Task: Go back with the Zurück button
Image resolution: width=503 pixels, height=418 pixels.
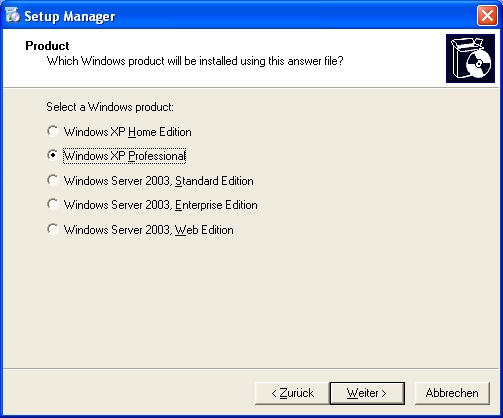Action: click(292, 393)
